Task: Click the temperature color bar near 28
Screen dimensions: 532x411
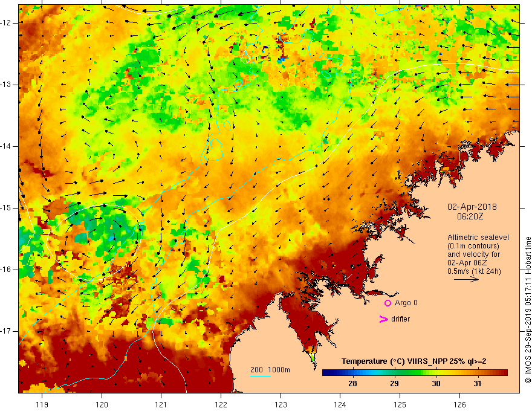Action: [x=353, y=373]
